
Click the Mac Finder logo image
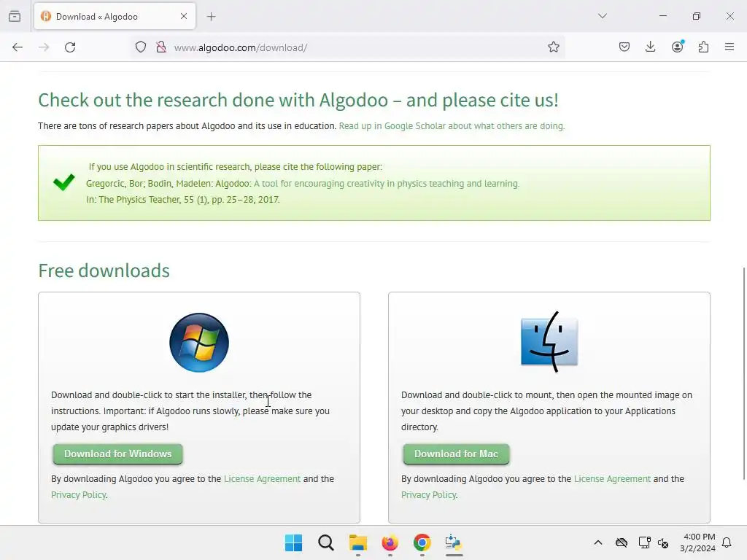coord(549,342)
